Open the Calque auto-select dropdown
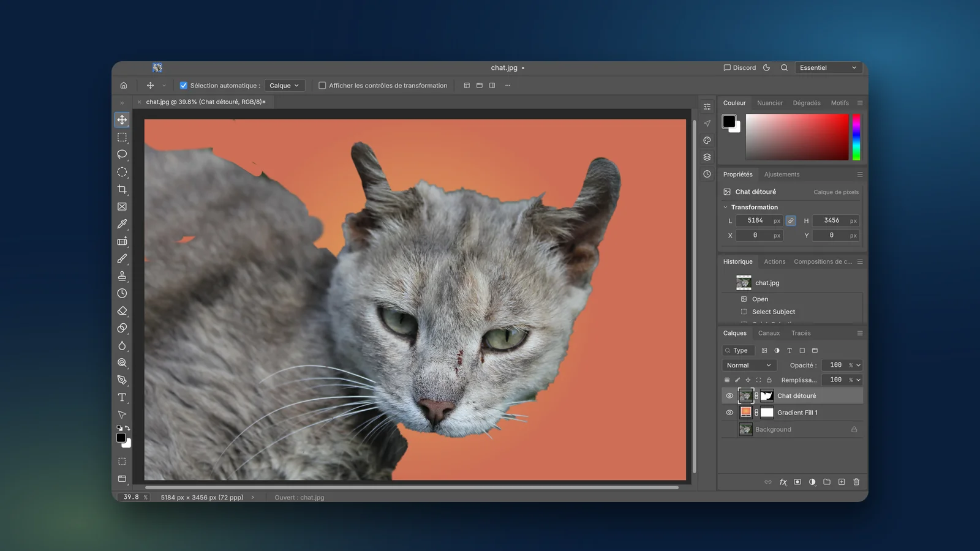This screenshot has height=551, width=980. 284,86
